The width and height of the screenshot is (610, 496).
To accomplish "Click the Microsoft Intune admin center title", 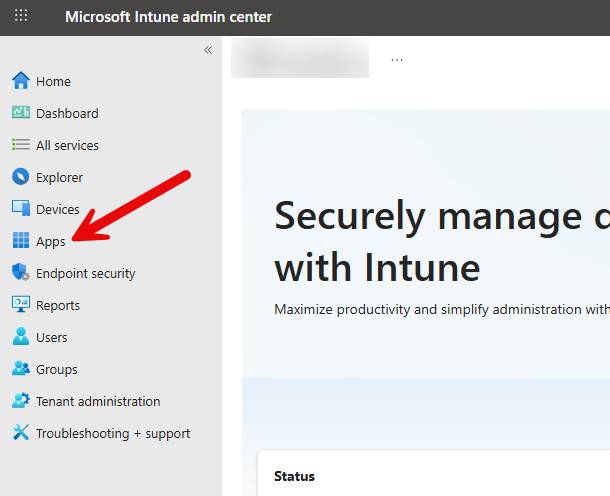I will [168, 17].
